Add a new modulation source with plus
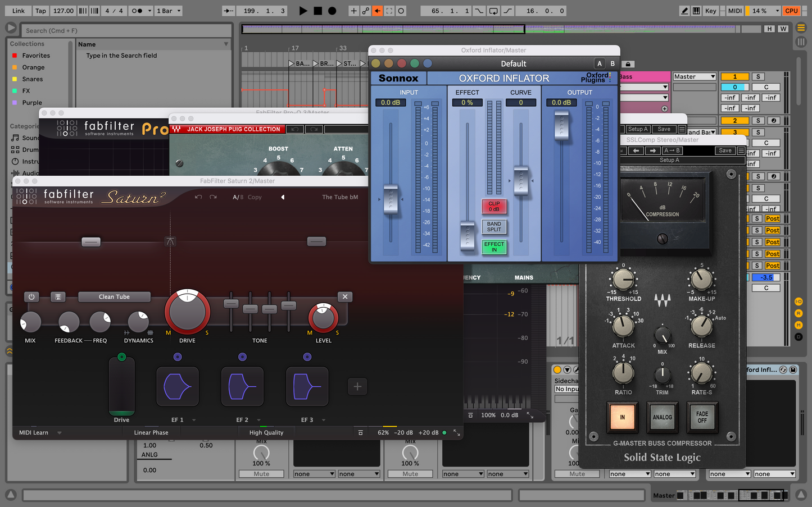This screenshot has width=812, height=507. click(357, 386)
